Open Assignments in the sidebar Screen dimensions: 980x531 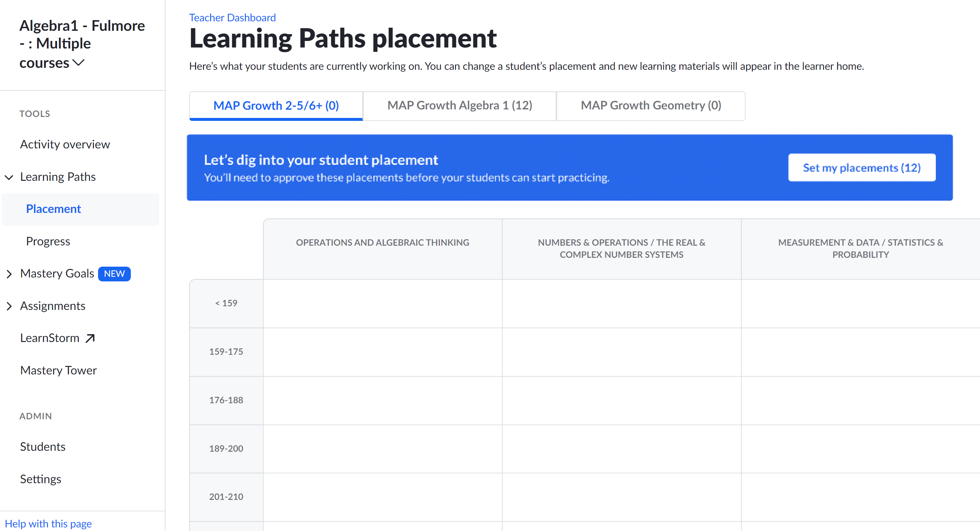[x=52, y=306]
